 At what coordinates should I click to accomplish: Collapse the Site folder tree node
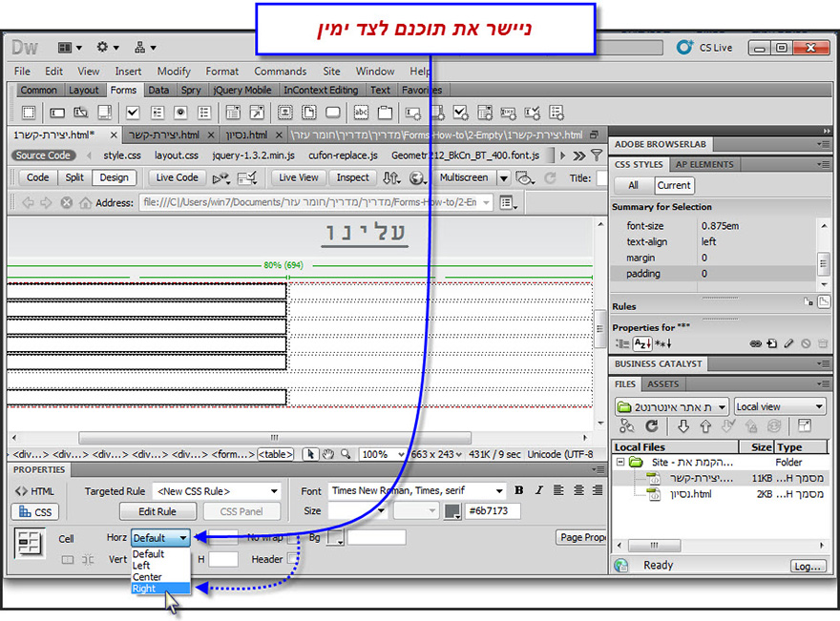click(x=619, y=462)
